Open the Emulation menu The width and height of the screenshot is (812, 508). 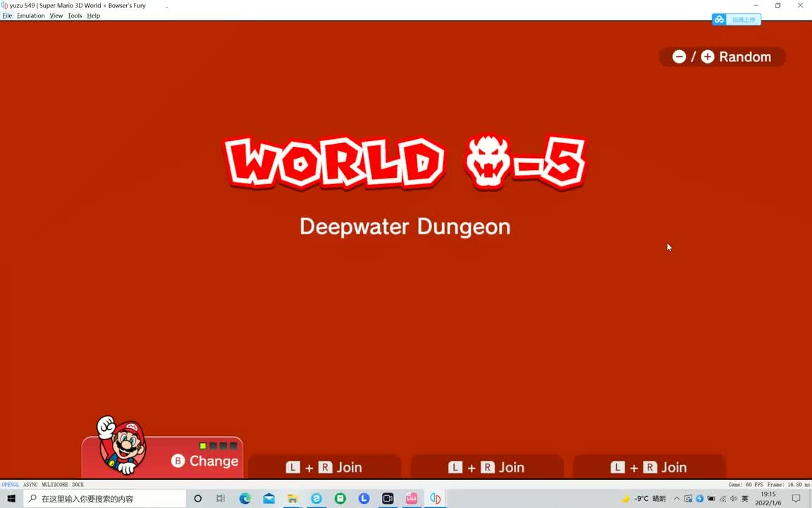30,16
